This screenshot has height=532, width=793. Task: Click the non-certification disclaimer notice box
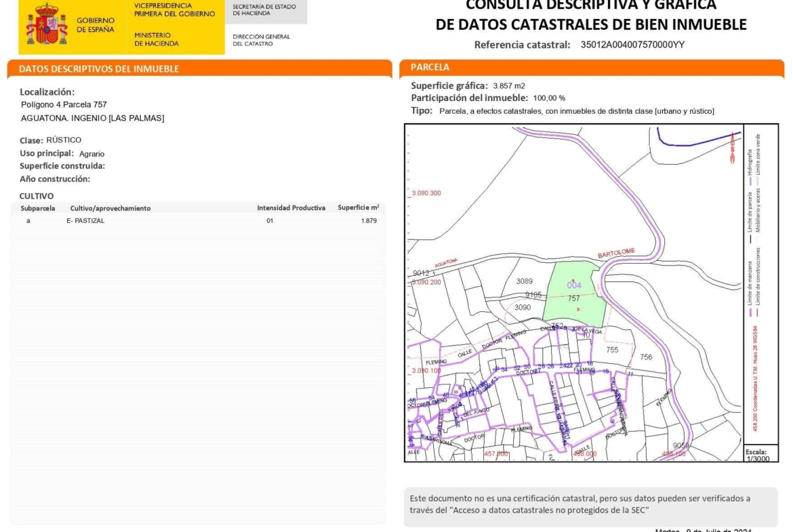point(590,504)
